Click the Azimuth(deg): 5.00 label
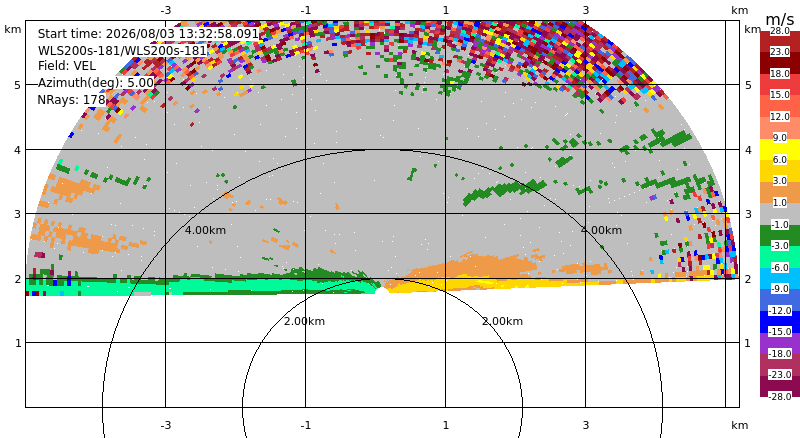Viewport: 800px width, 438px height. pos(95,83)
